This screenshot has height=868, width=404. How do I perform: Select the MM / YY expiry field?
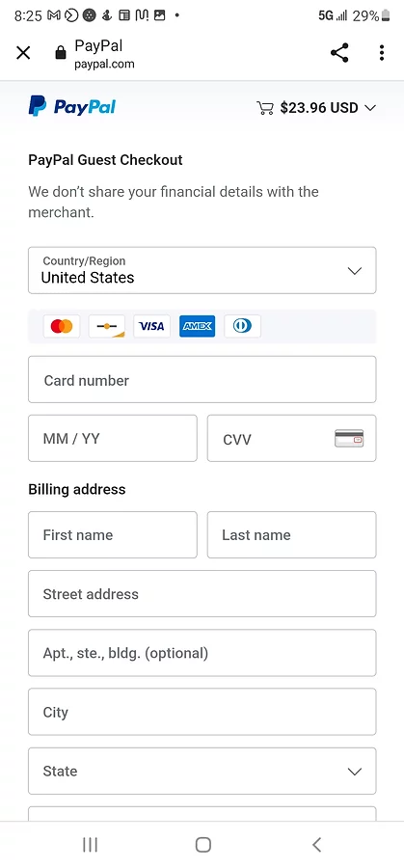pyautogui.click(x=113, y=439)
